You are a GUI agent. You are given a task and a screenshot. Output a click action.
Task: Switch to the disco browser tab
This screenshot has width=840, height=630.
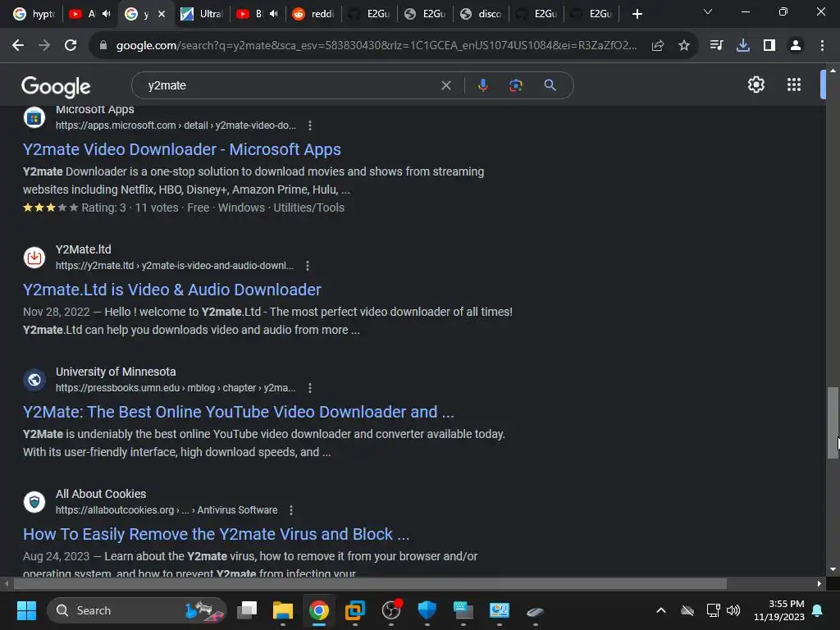point(481,14)
